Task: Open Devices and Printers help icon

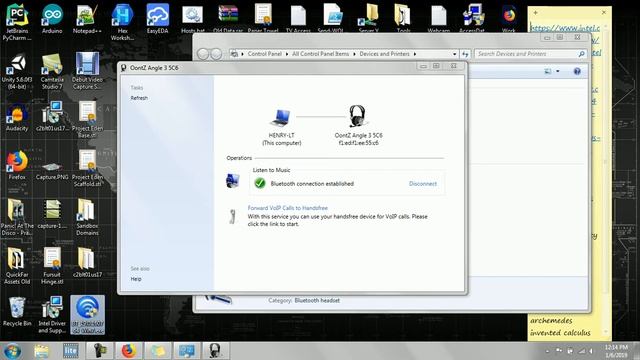Action: coord(577,71)
